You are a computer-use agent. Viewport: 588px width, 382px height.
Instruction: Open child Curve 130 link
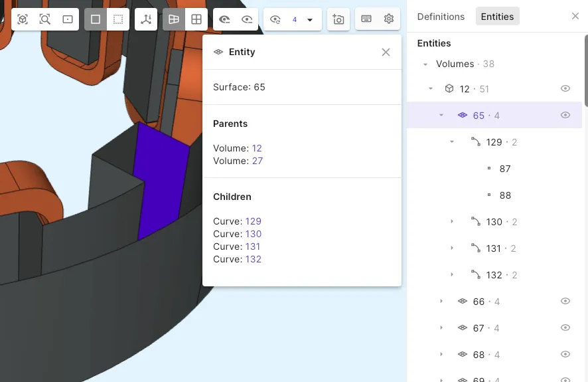pos(254,234)
